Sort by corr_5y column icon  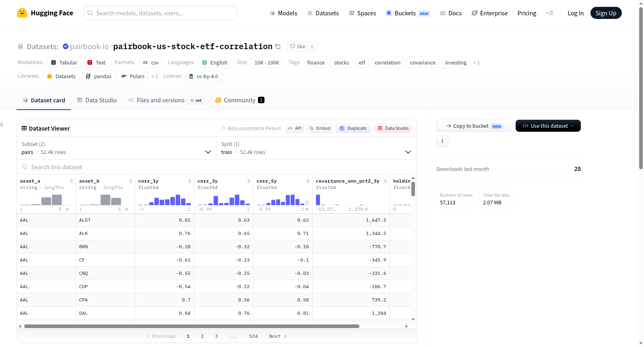[x=308, y=181]
